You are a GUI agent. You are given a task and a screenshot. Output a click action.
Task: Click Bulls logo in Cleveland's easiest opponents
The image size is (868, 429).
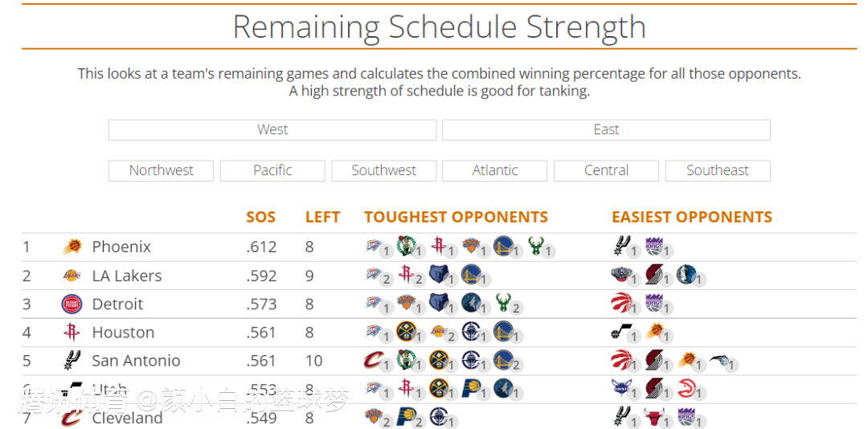(654, 416)
